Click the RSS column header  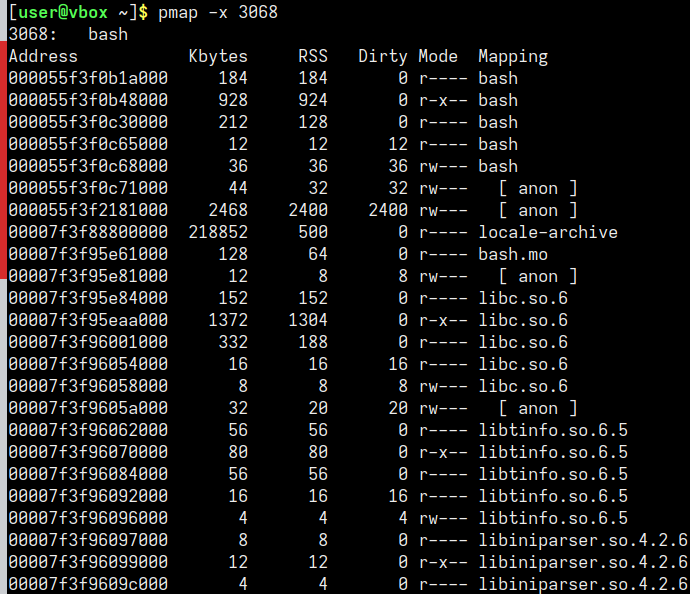pyautogui.click(x=313, y=56)
